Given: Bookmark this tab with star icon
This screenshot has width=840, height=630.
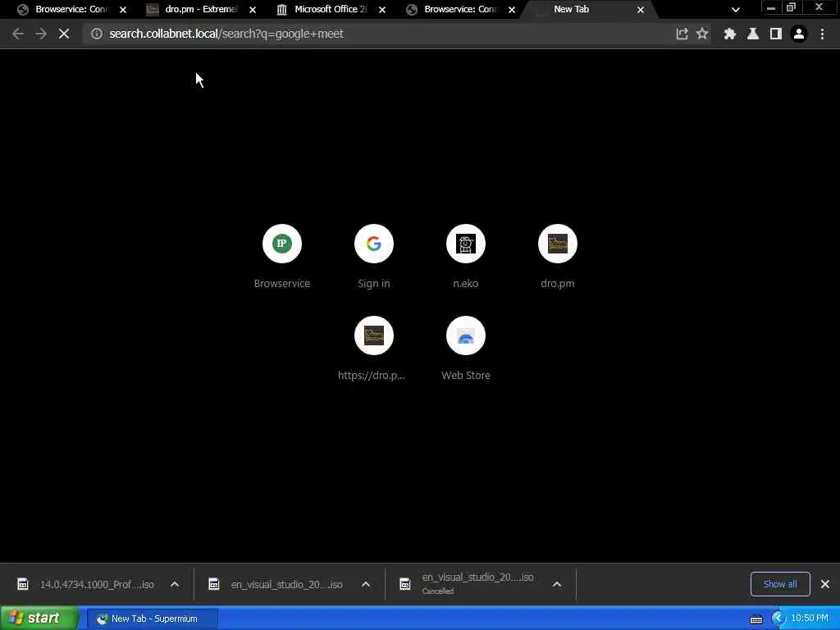Looking at the screenshot, I should click(702, 34).
